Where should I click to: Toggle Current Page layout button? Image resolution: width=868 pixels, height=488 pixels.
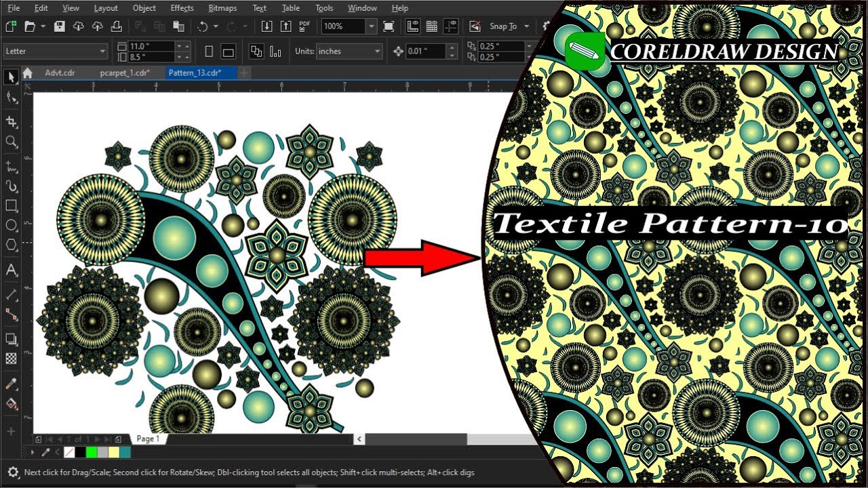point(275,52)
